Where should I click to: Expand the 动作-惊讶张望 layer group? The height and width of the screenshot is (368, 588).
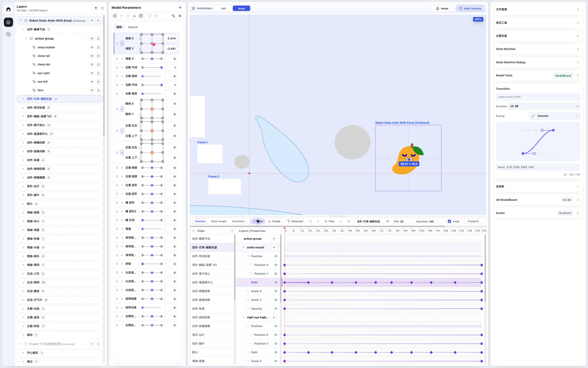coord(23,108)
